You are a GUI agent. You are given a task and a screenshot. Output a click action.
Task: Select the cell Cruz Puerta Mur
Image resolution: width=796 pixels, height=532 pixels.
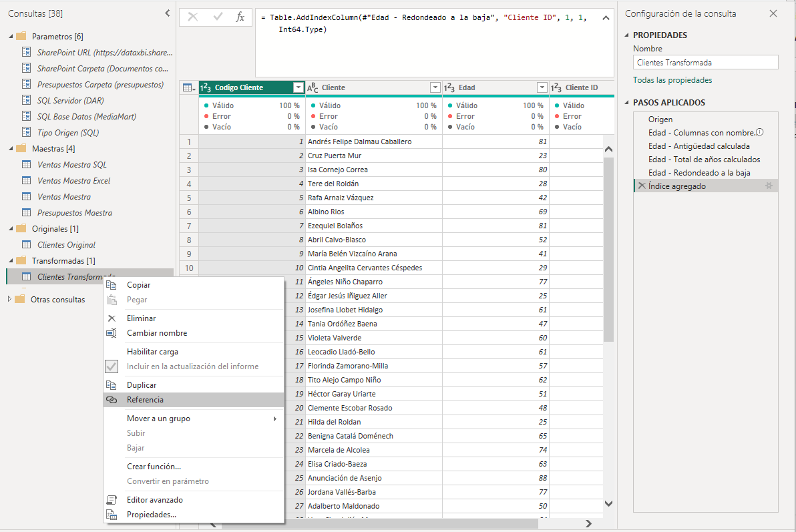pyautogui.click(x=374, y=156)
